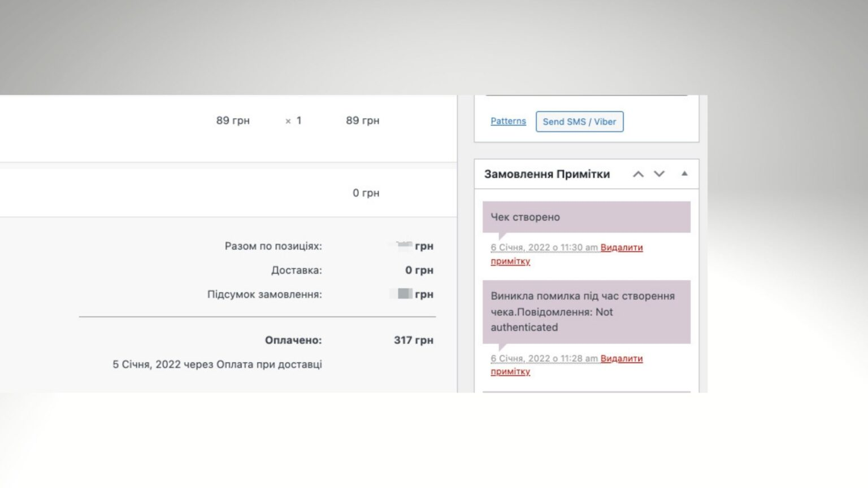The width and height of the screenshot is (868, 488).
Task: Click timestamp 6 Січня, 2022 о 11:28 am
Action: coord(544,359)
